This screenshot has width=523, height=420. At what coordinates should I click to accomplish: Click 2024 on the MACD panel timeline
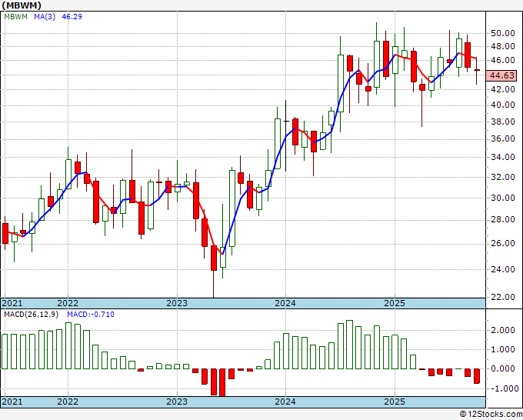285,402
